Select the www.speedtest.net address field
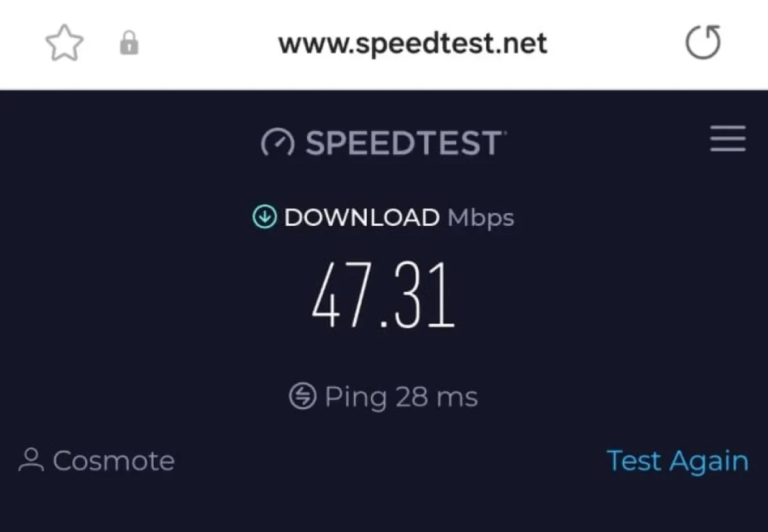Screen dimensions: 768x532 (413, 44)
